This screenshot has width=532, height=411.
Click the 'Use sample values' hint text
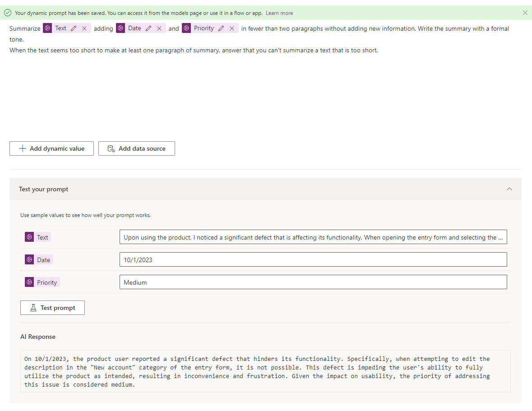coord(85,215)
